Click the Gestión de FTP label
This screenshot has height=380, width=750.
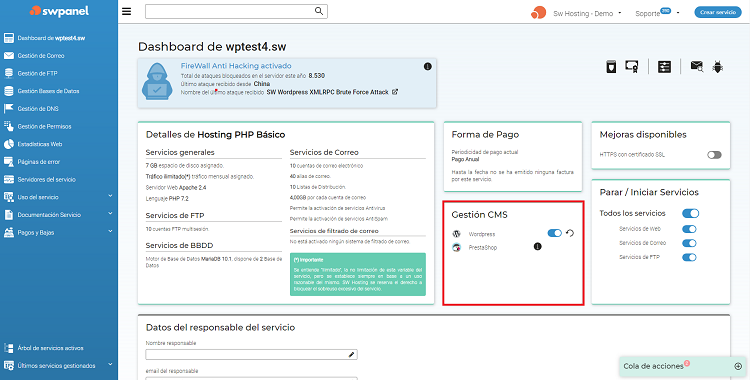tap(38, 73)
